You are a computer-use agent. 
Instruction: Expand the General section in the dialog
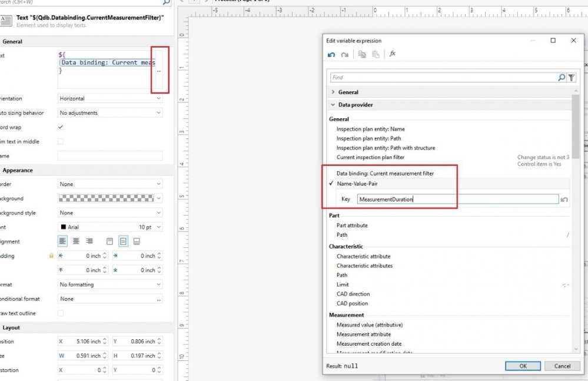tap(334, 92)
